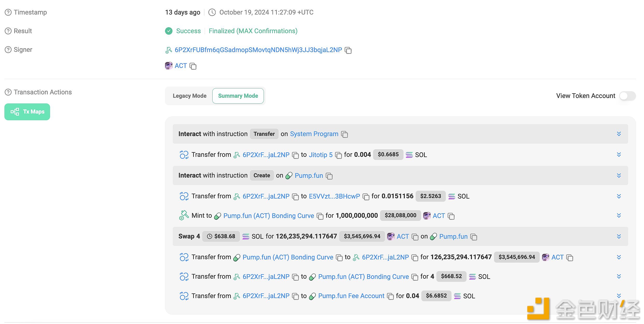This screenshot has height=324, width=644.
Task: Open Pump.fun link in Swap row
Action: coord(453,236)
